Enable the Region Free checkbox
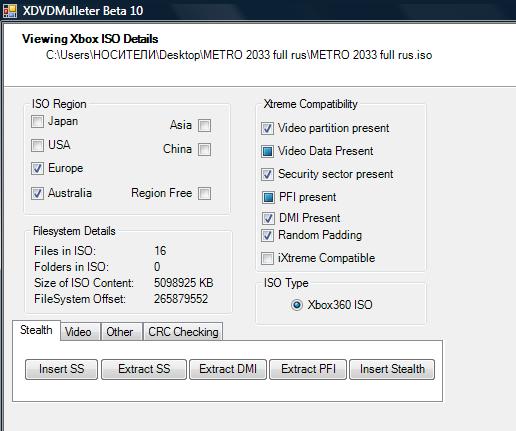This screenshot has width=516, height=431. click(204, 193)
